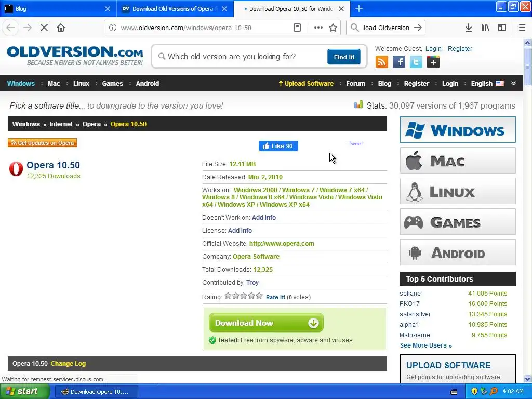This screenshot has height=399, width=532.
Task: Open the Android menu item
Action: (x=147, y=84)
